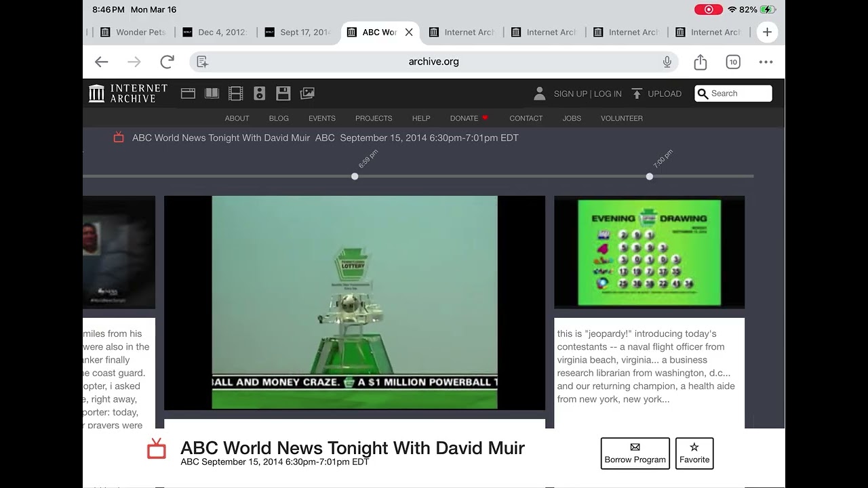Image resolution: width=868 pixels, height=488 pixels.
Task: Tap the archive.org address bar
Action: point(434,62)
